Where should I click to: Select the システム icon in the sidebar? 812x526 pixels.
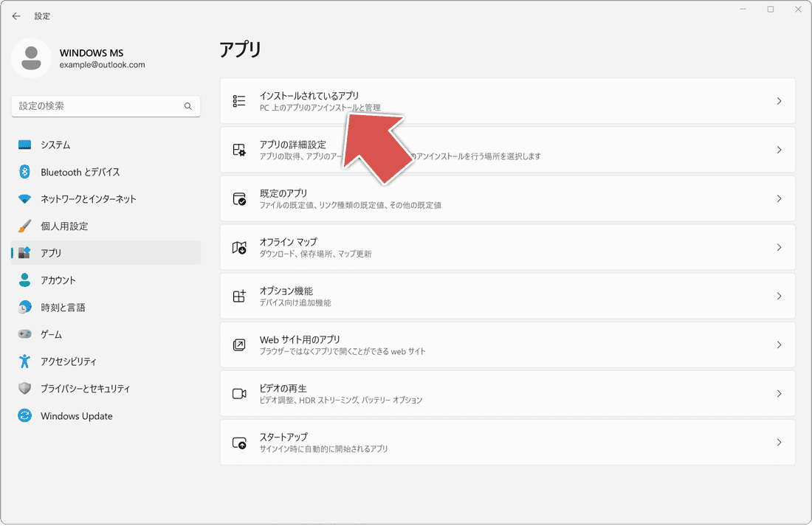point(24,145)
